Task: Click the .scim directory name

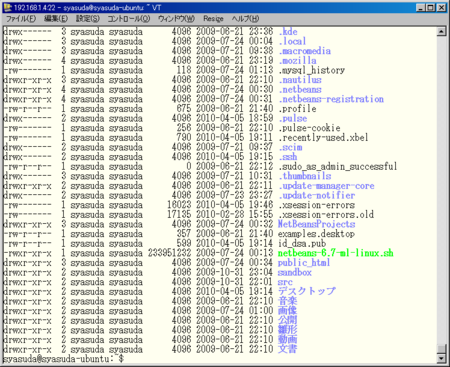Action: (x=290, y=147)
